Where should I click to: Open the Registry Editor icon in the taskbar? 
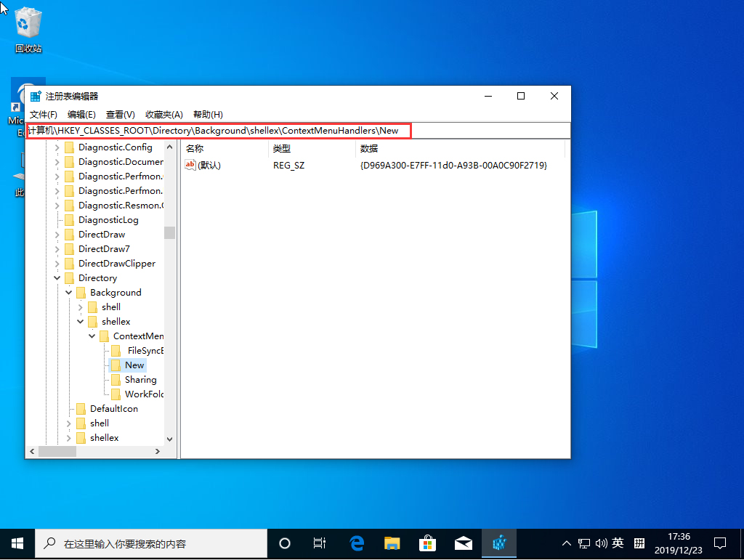pos(498,543)
